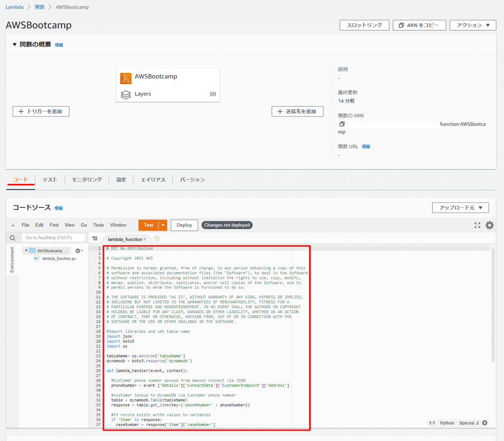Screen dimensions: 504x441
Task: Open the Window menu in editor
Action: pos(118,225)
